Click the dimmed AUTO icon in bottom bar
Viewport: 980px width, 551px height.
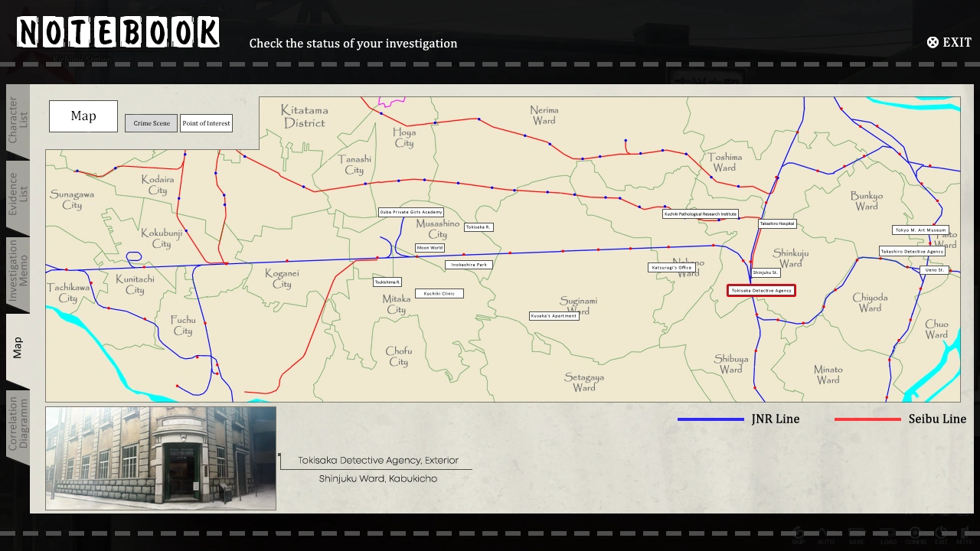point(825,536)
